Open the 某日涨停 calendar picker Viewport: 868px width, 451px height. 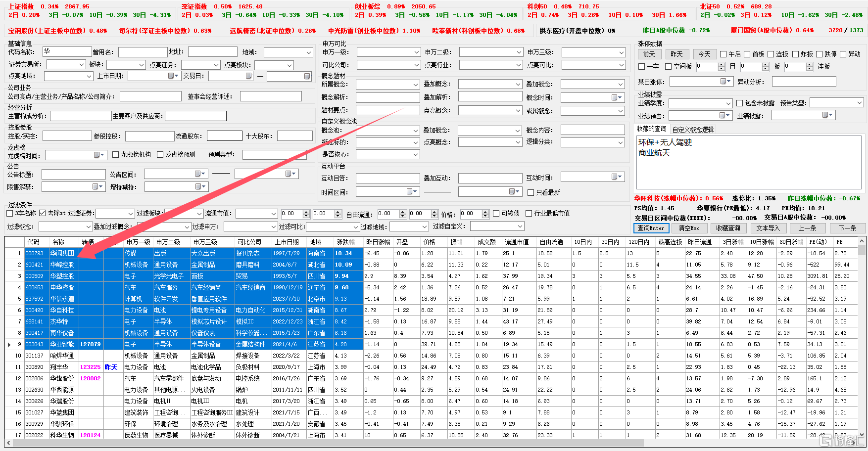(725, 82)
